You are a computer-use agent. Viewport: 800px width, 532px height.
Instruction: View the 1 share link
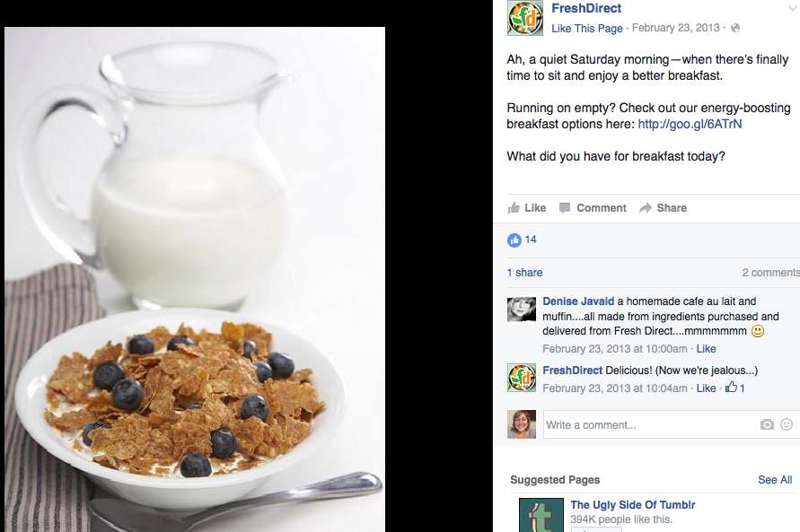coord(524,273)
